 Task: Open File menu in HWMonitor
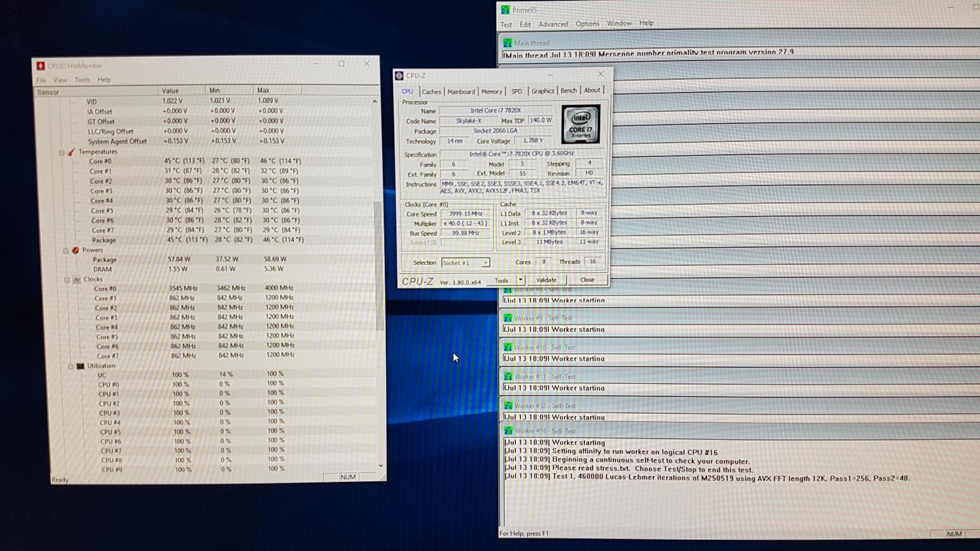click(41, 80)
